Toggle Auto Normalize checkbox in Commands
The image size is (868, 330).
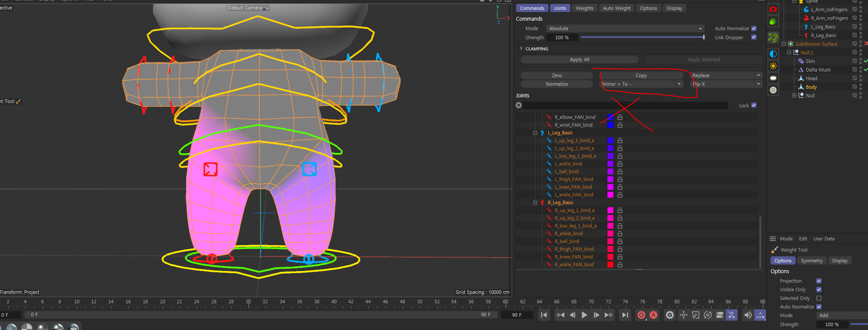[x=754, y=28]
